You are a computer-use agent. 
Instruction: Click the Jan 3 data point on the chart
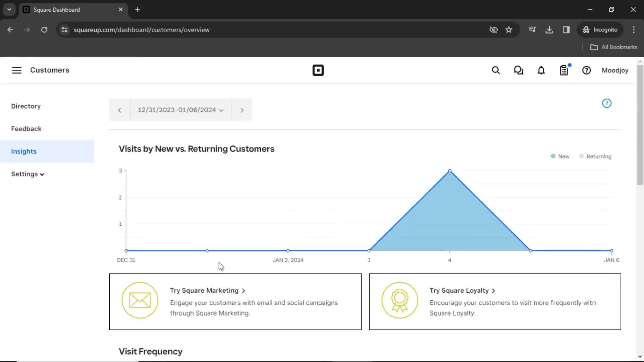pos(369,251)
